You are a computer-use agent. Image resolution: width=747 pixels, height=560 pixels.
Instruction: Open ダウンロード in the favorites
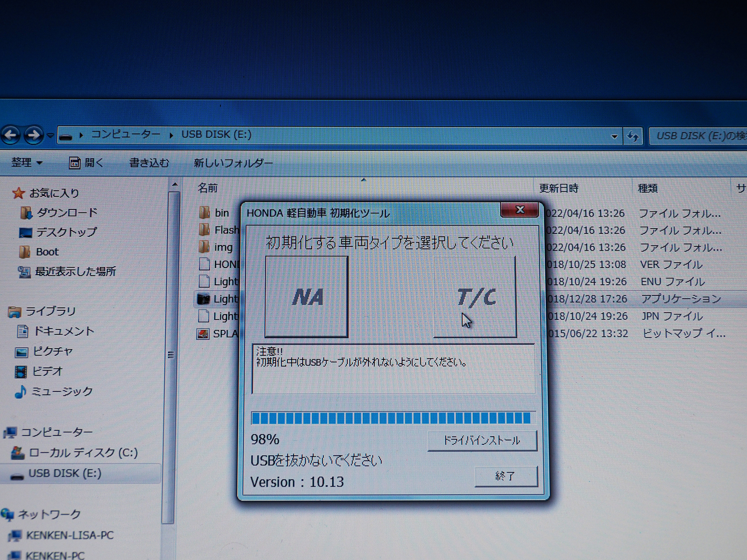59,212
